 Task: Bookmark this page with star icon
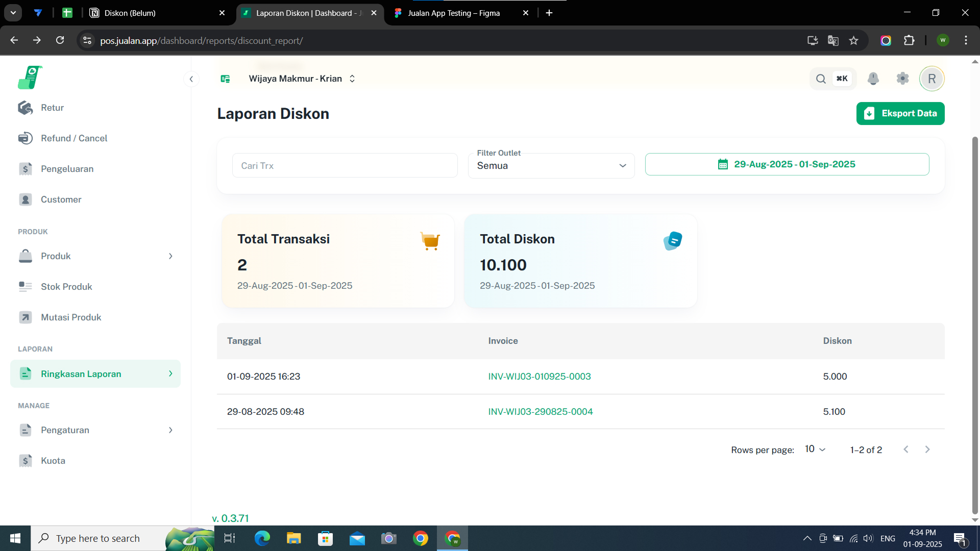[853, 40]
